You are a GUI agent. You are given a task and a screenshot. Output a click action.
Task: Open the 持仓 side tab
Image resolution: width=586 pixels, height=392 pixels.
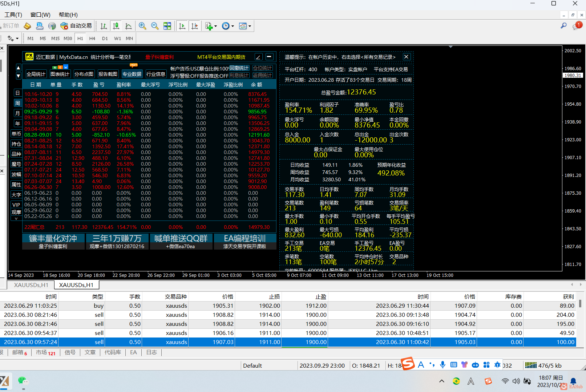(16, 144)
